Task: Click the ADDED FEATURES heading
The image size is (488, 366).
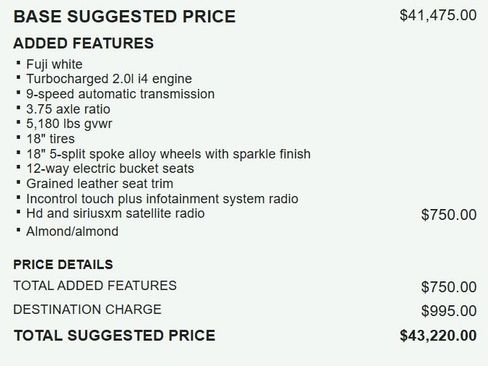Action: point(83,43)
